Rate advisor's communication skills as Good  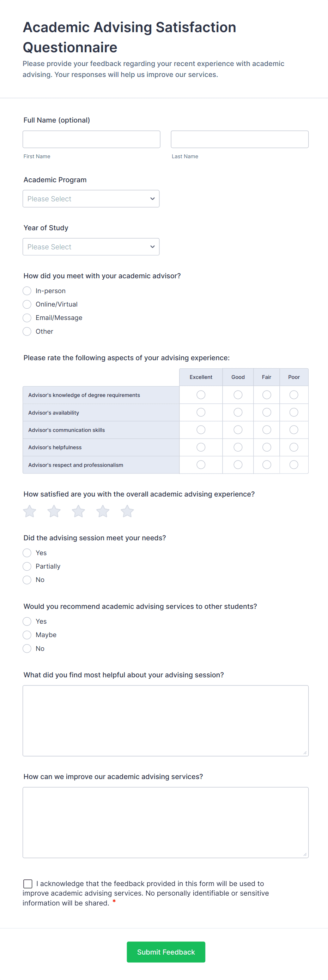tap(238, 429)
